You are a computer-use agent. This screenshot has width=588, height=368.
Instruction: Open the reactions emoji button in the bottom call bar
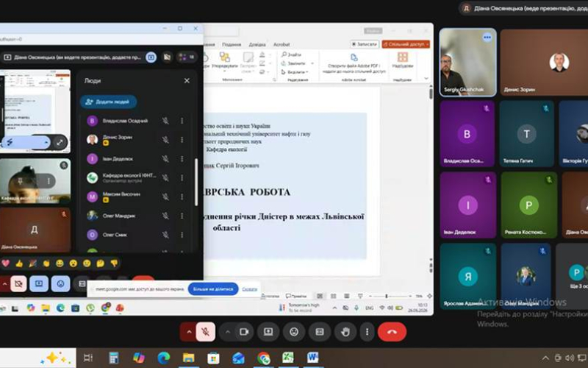[294, 332]
